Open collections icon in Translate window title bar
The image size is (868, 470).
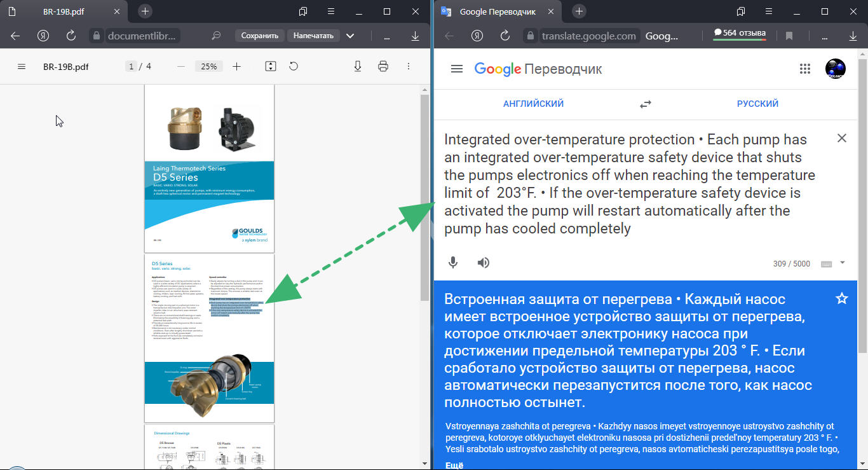click(741, 11)
